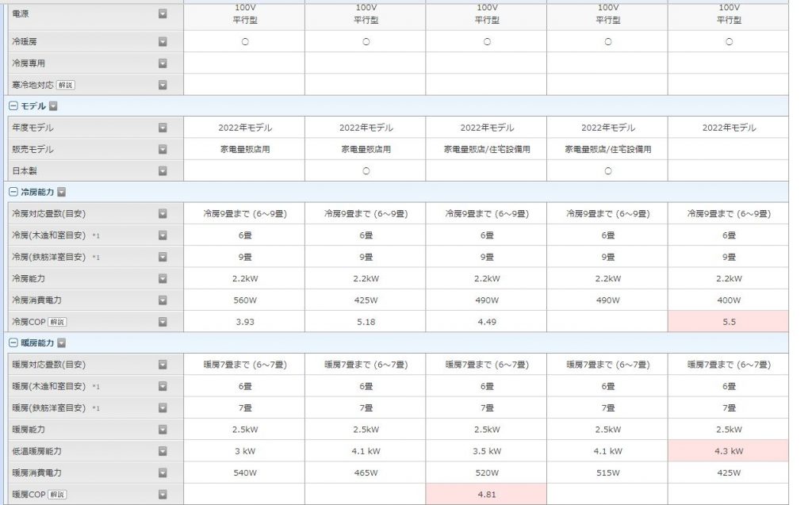
Task: Open 解説 for 暖房COP
Action: click(57, 495)
